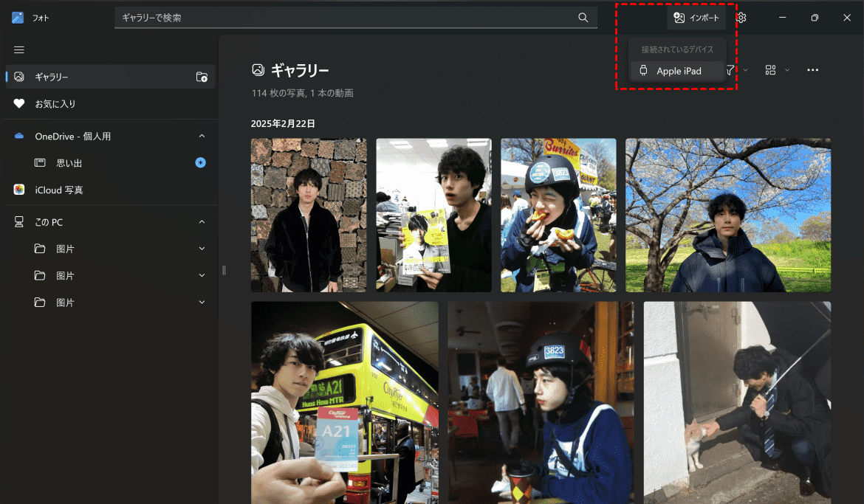The height and width of the screenshot is (504, 864).
Task: Select Apple iPad from connected devices
Action: click(x=676, y=70)
